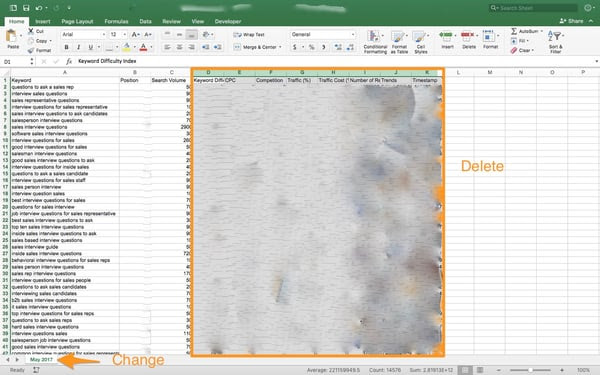Decrease indent icon
This screenshot has height=375, width=600.
pyautogui.click(x=205, y=47)
